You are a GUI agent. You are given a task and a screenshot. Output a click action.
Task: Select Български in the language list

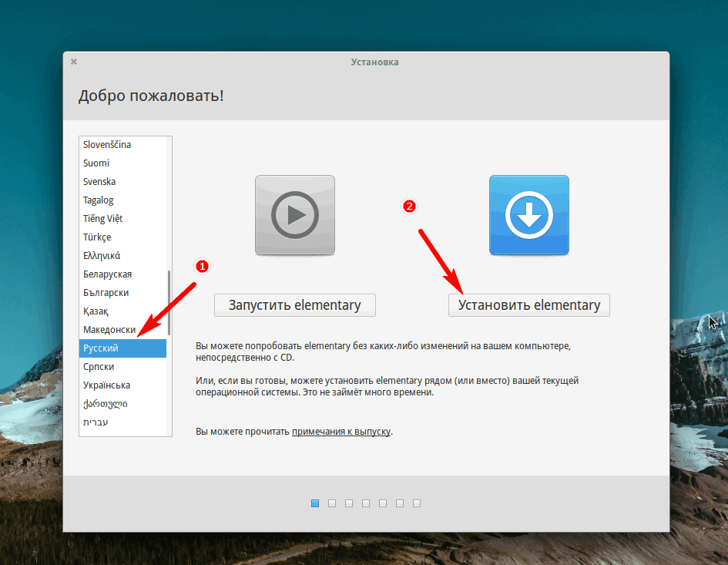122,293
